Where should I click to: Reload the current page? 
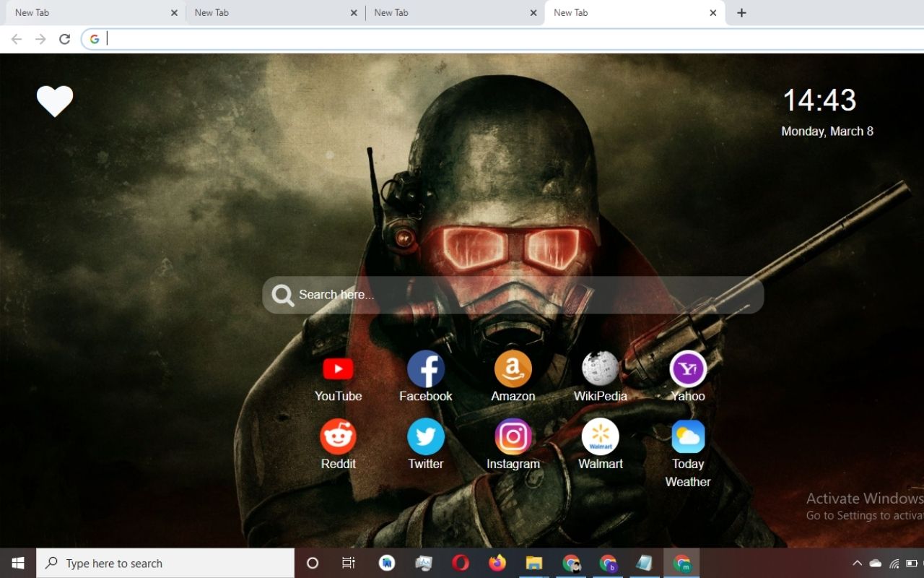coord(64,38)
